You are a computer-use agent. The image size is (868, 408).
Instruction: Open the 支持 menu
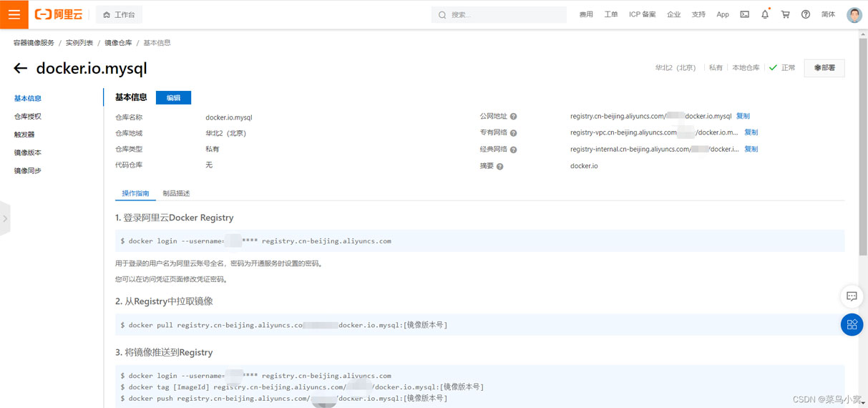(698, 14)
